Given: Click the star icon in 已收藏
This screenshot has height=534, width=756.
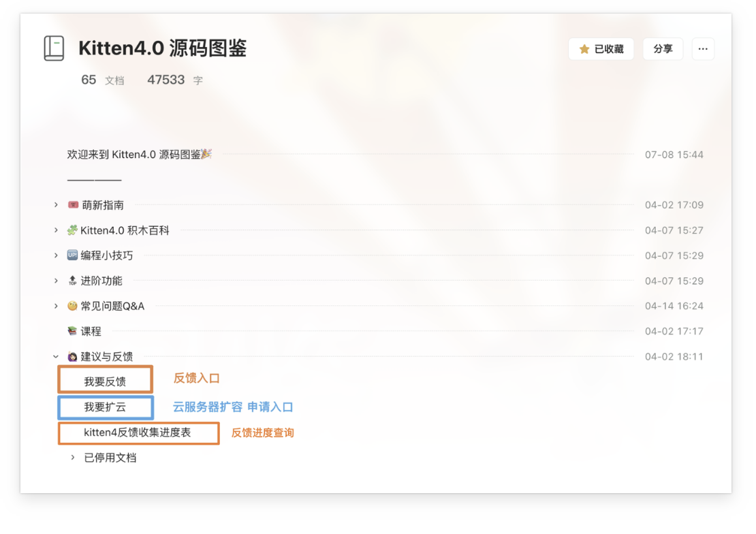Looking at the screenshot, I should click(584, 49).
